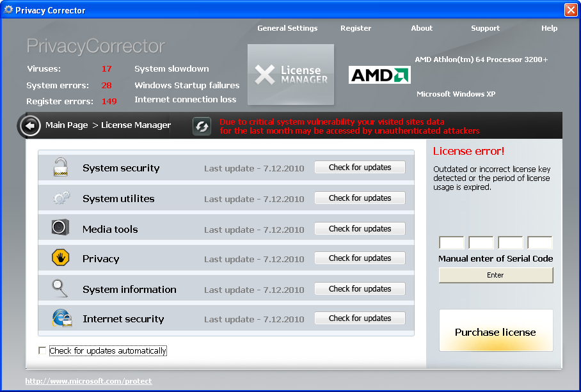Click the Internet security row label
The height and width of the screenshot is (392, 581).
123,319
